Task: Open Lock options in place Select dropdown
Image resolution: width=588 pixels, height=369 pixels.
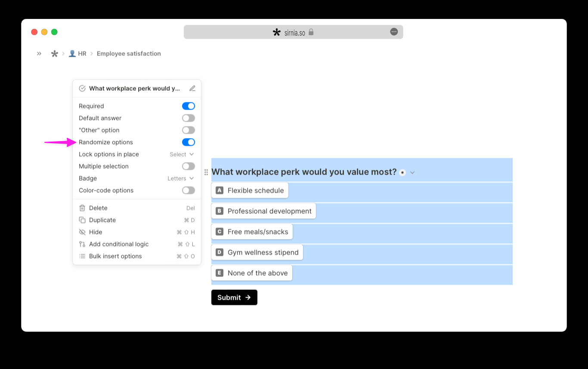Action: [182, 154]
